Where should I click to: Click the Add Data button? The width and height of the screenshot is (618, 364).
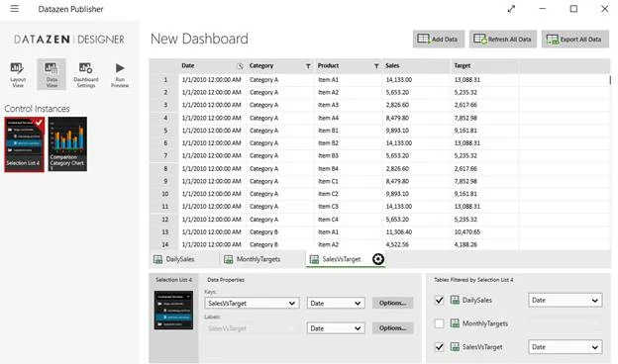click(x=439, y=39)
